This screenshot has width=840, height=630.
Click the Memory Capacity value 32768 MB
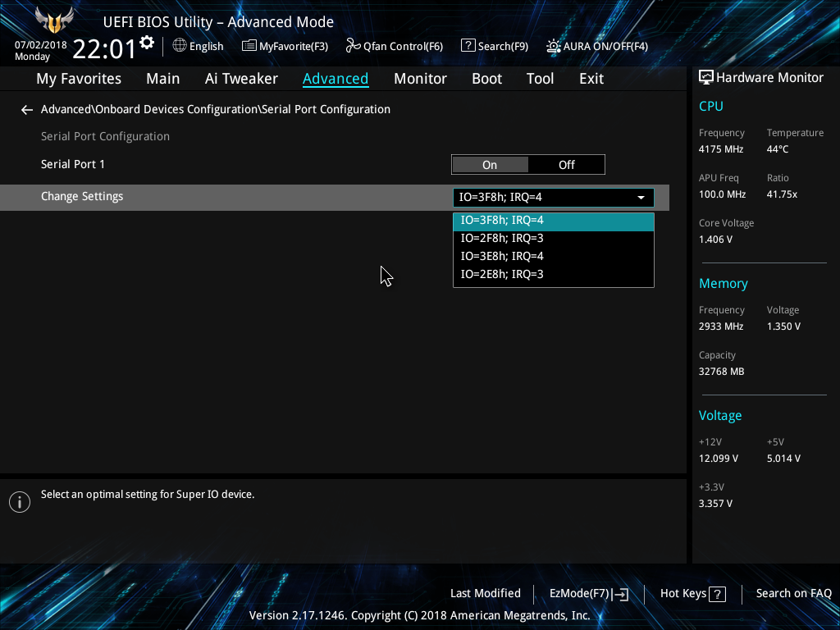pos(721,372)
